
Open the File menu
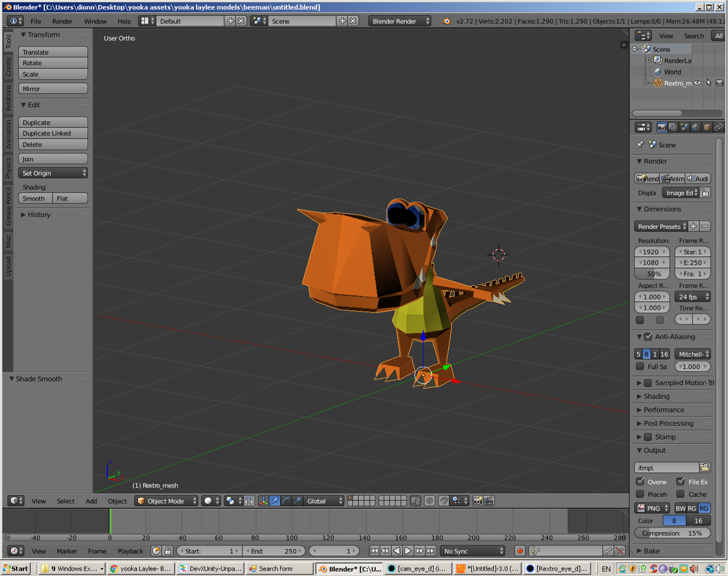(x=36, y=21)
